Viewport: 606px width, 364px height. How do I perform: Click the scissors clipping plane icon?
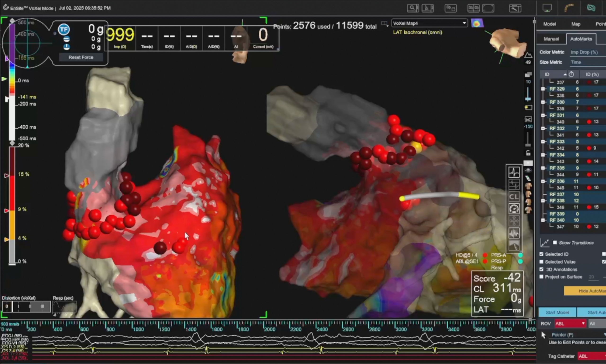pos(528,120)
